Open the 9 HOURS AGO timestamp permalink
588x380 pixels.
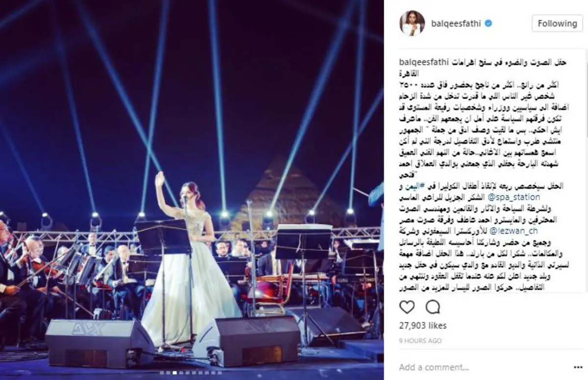coord(420,340)
